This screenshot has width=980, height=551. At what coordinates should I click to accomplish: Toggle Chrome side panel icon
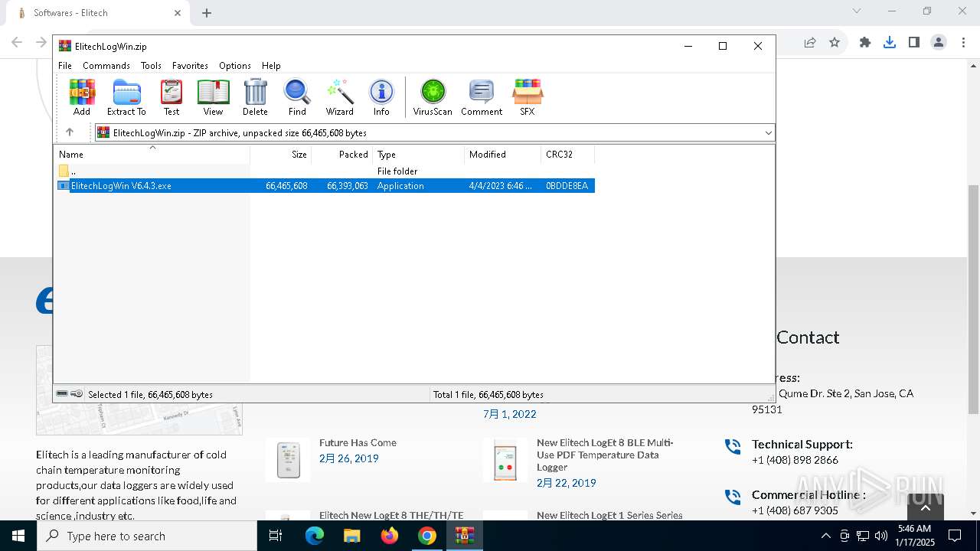pyautogui.click(x=914, y=43)
